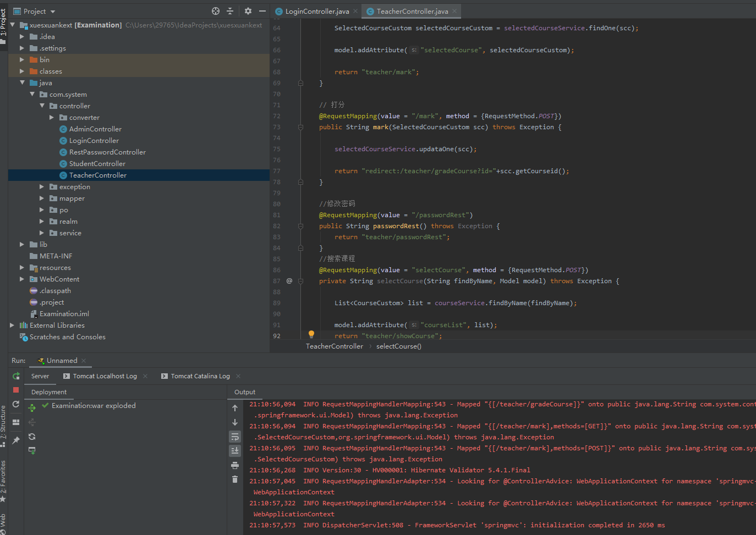Expand the service package folder
Screen dimensions: 756x535
pos(42,233)
